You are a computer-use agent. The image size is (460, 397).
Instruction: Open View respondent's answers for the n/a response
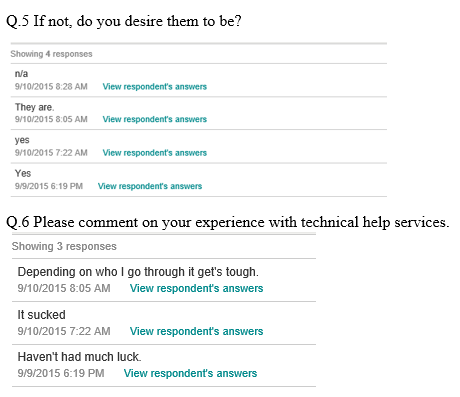pyautogui.click(x=155, y=87)
